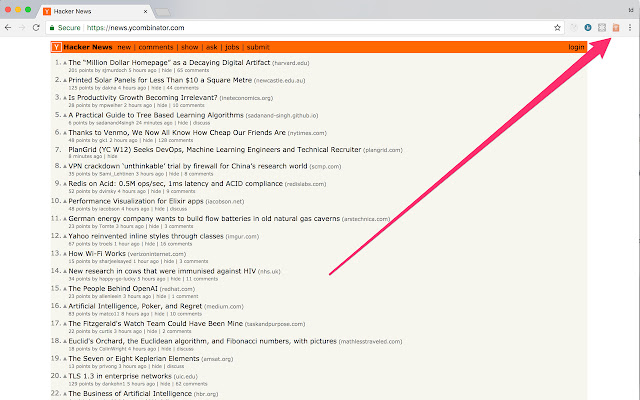Image resolution: width=640 pixels, height=400 pixels.
Task: Click the browser forward arrow
Action: (22, 28)
